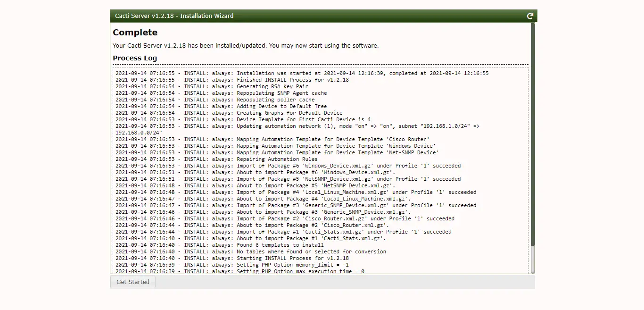Select the 'Creating Graphs for Default Device' line
This screenshot has height=310, width=644.
tap(229, 113)
